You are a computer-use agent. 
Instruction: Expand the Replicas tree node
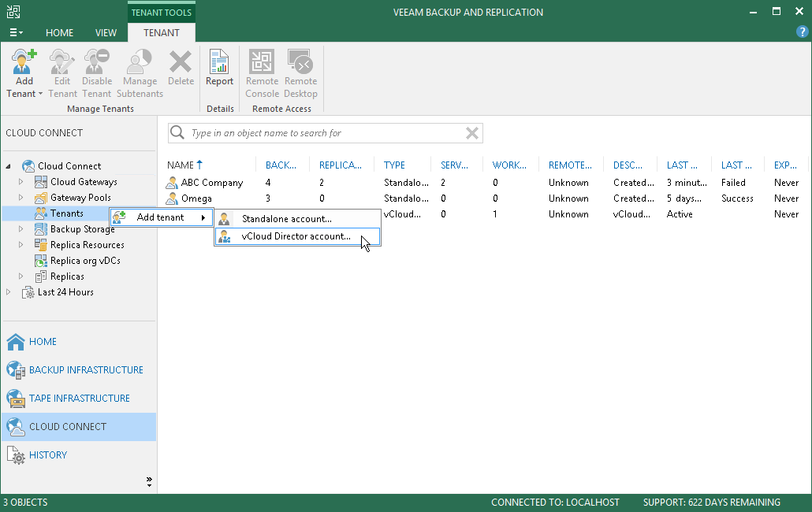(20, 276)
